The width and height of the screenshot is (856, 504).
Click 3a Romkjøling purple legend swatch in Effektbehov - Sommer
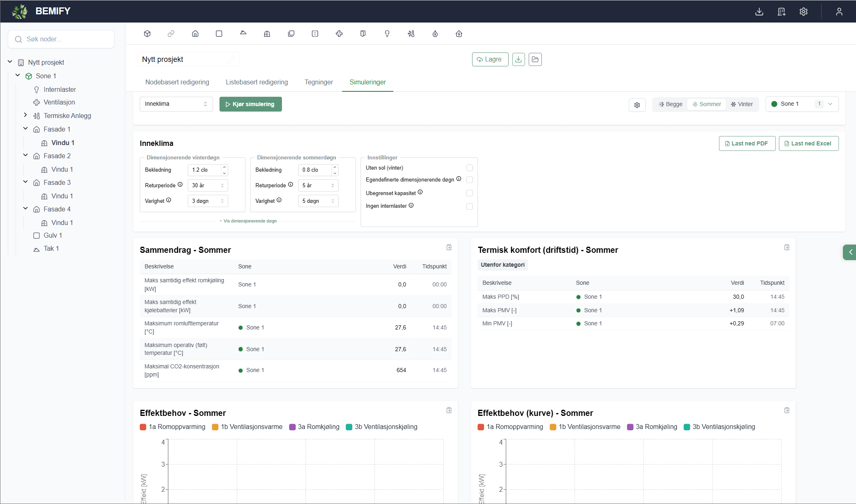click(x=292, y=427)
